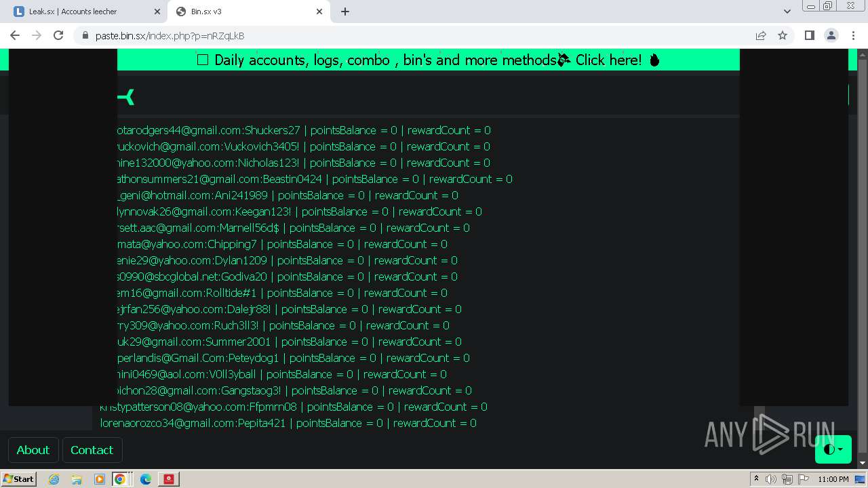Reload the current page

point(58,35)
